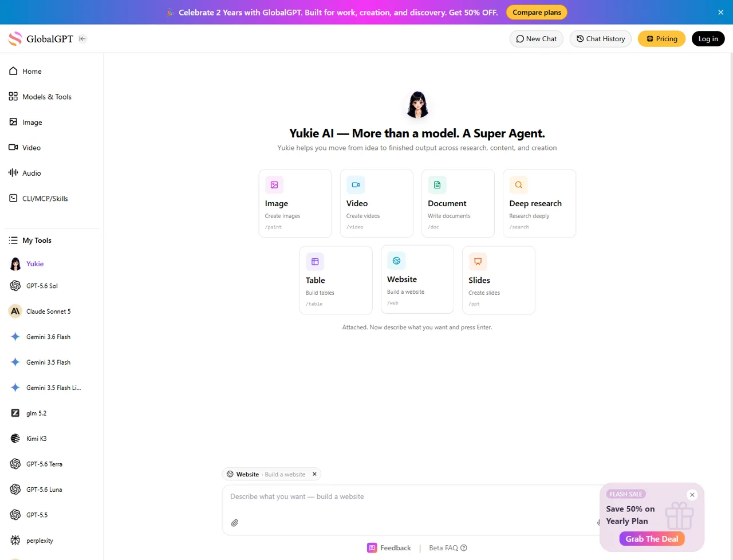
Task: Open the Beta FAQ link
Action: pyautogui.click(x=448, y=548)
